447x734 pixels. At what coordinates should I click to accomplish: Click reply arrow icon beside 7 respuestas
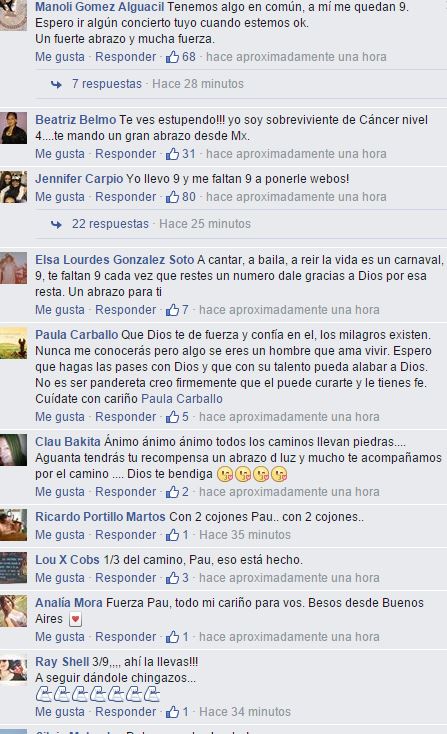56,84
